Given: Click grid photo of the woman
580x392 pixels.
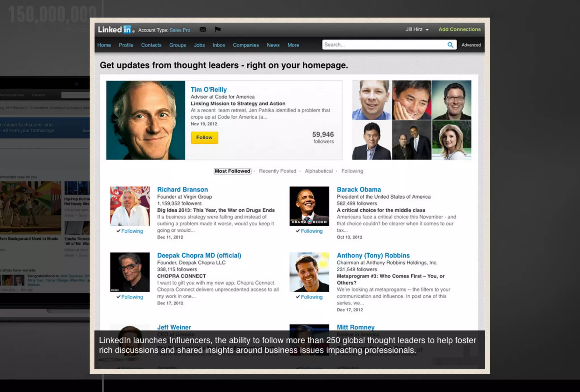Looking at the screenshot, I should coord(452,140).
